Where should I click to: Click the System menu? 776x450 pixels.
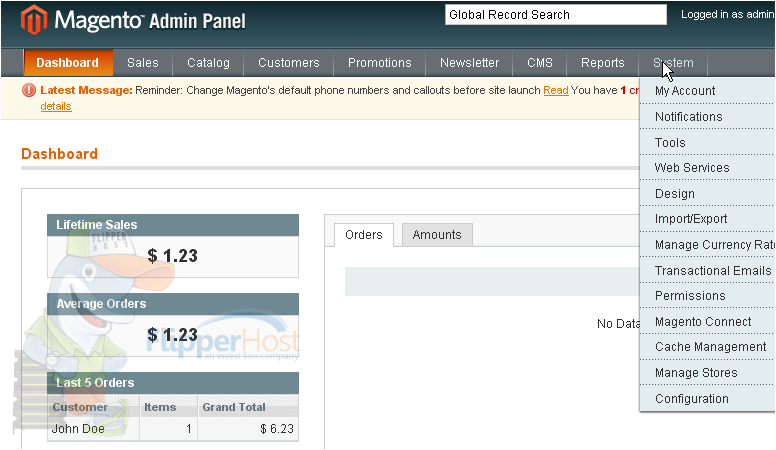pos(673,63)
